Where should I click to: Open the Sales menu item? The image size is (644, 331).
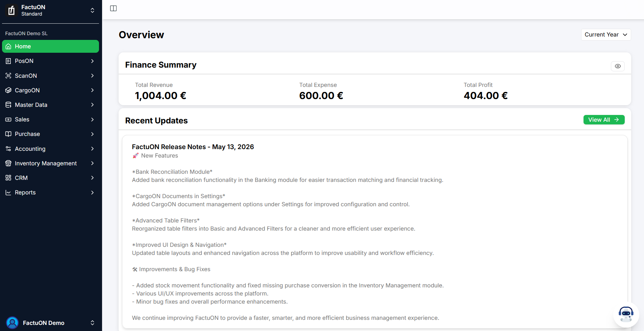(50, 119)
